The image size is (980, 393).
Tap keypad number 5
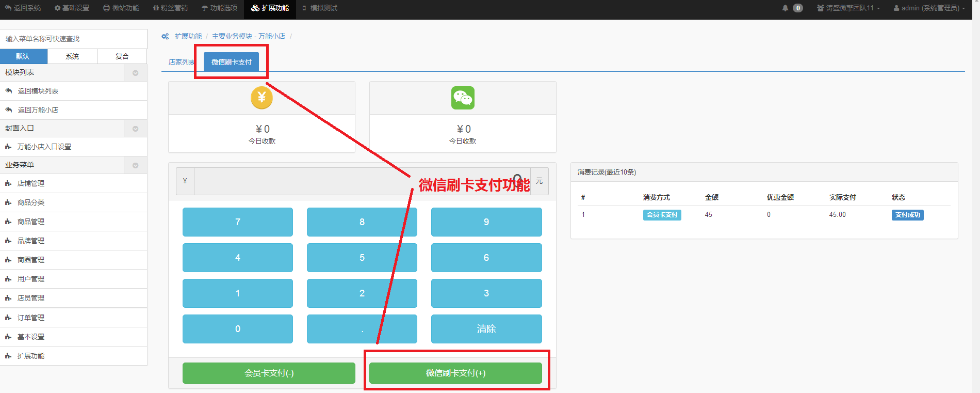pyautogui.click(x=362, y=258)
